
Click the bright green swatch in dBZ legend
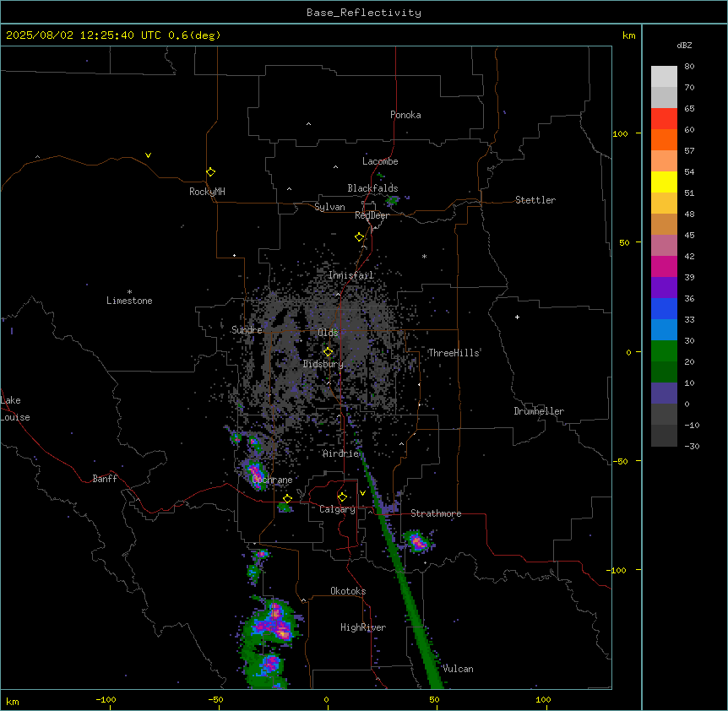(x=664, y=351)
